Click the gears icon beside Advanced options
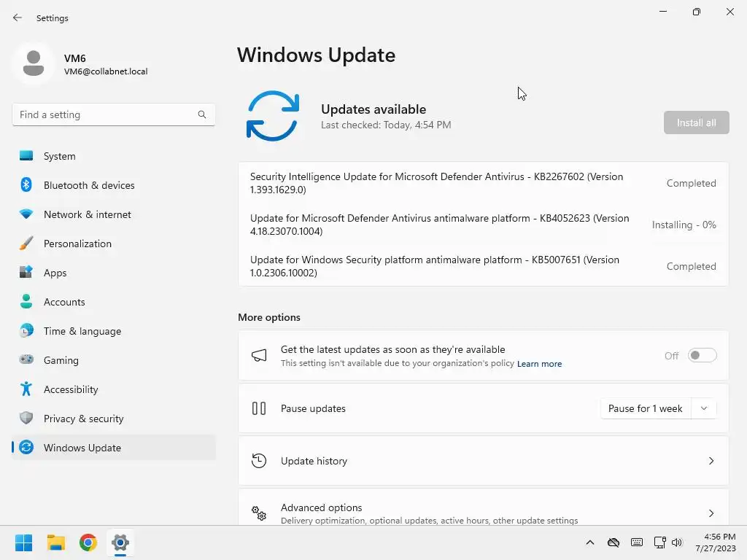The image size is (747, 560). [259, 513]
